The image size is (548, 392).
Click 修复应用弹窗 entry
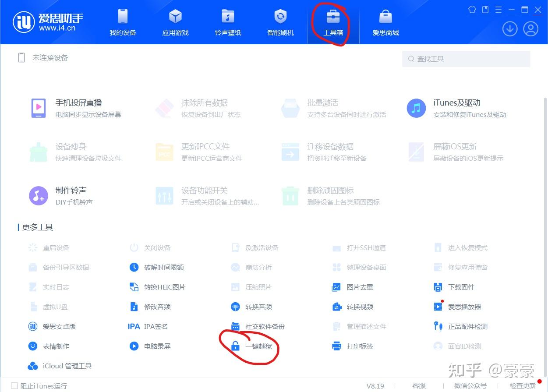point(460,267)
